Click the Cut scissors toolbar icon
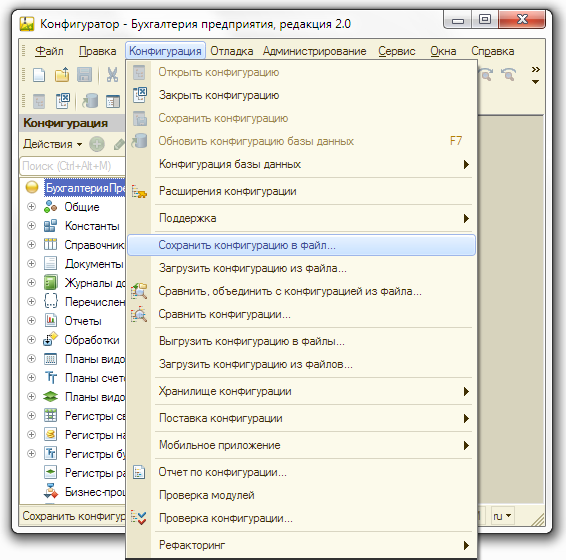This screenshot has width=566, height=560. pos(112,75)
